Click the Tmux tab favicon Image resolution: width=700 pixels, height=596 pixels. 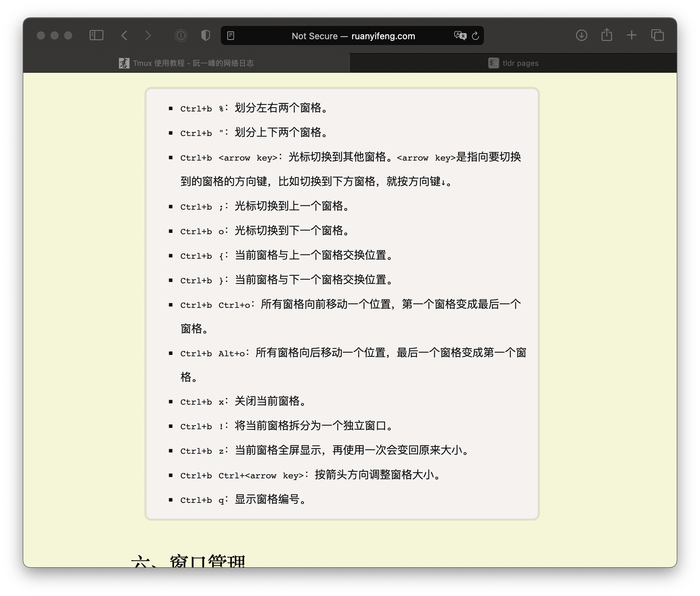pyautogui.click(x=124, y=63)
